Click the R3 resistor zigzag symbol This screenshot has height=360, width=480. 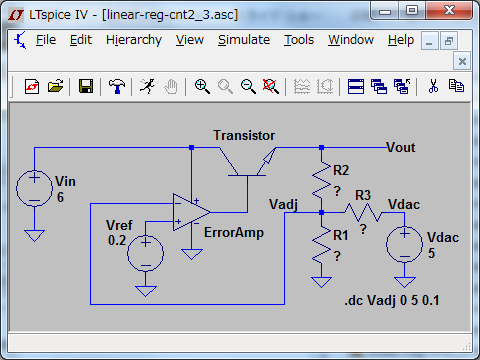coord(363,213)
